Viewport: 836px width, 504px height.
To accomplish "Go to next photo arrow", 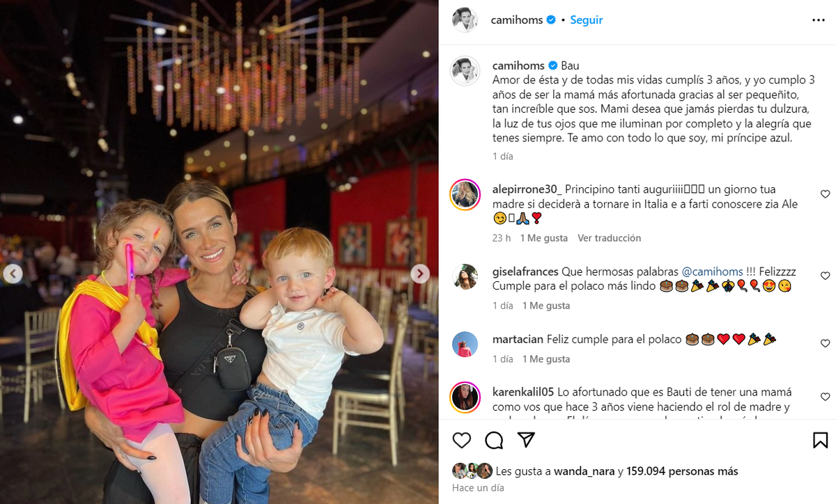I will point(419,274).
